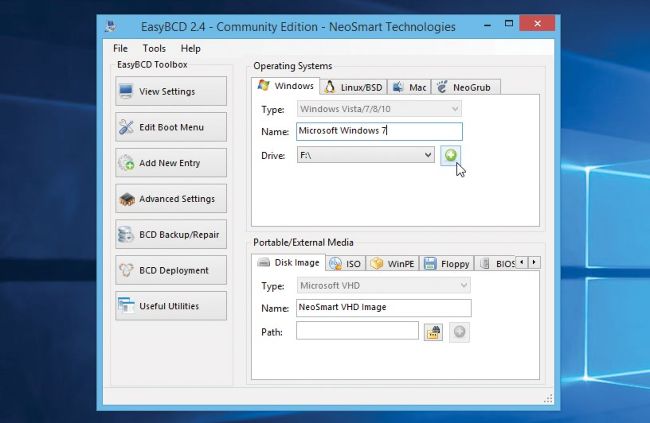650x423 pixels.
Task: Open the Floppy media tab
Action: pos(447,264)
